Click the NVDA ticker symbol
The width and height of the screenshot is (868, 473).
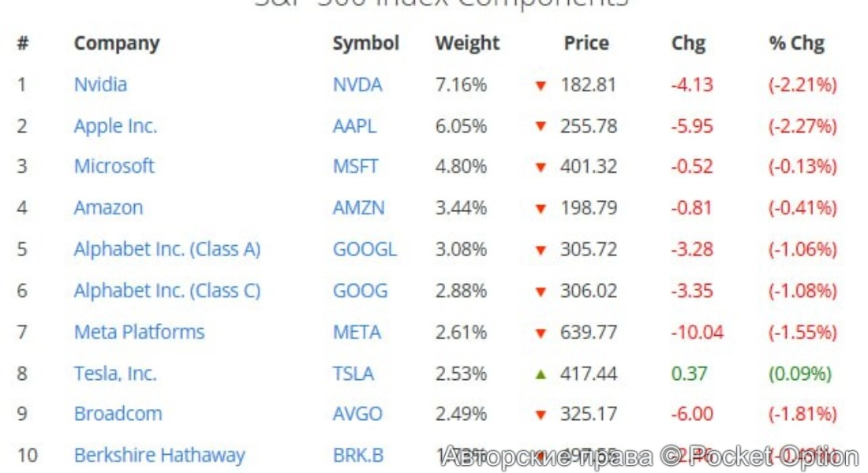357,84
